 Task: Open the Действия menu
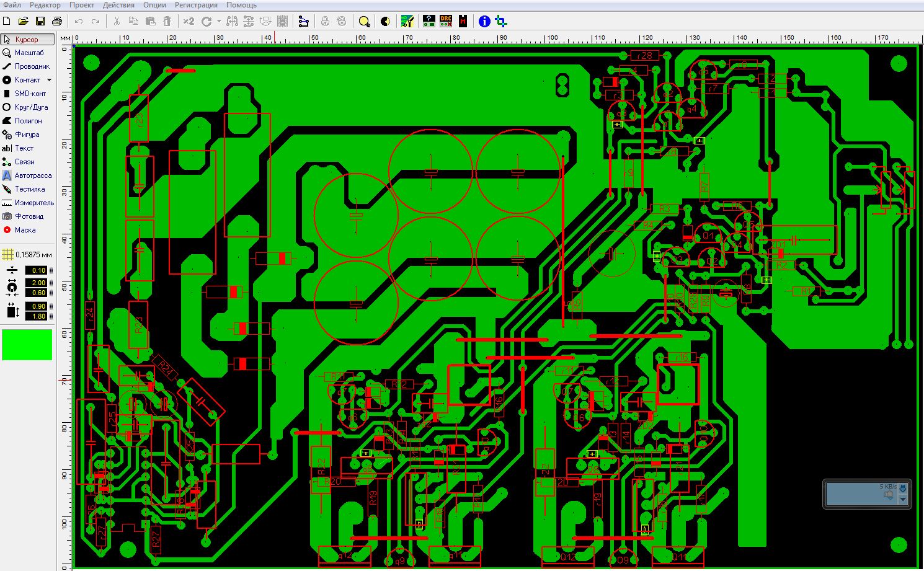(x=118, y=4)
